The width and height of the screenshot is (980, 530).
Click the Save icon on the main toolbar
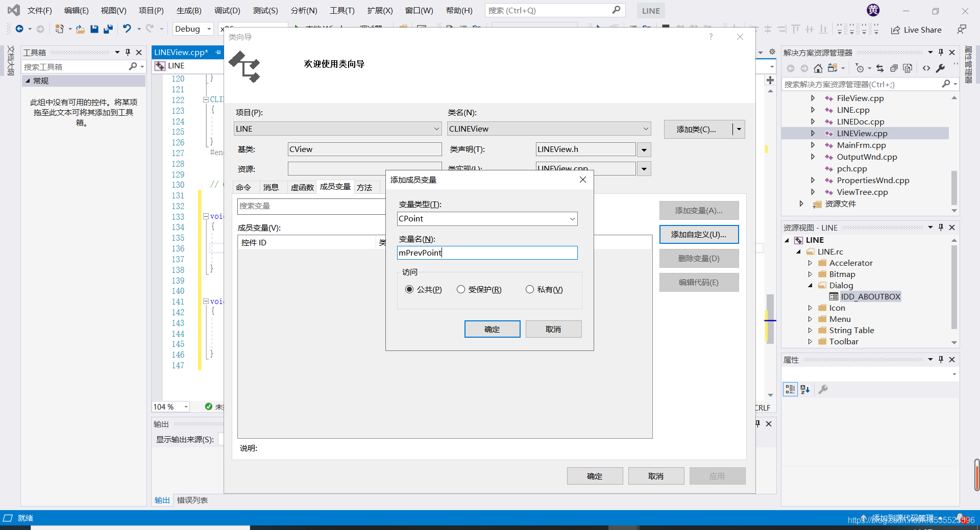click(94, 29)
